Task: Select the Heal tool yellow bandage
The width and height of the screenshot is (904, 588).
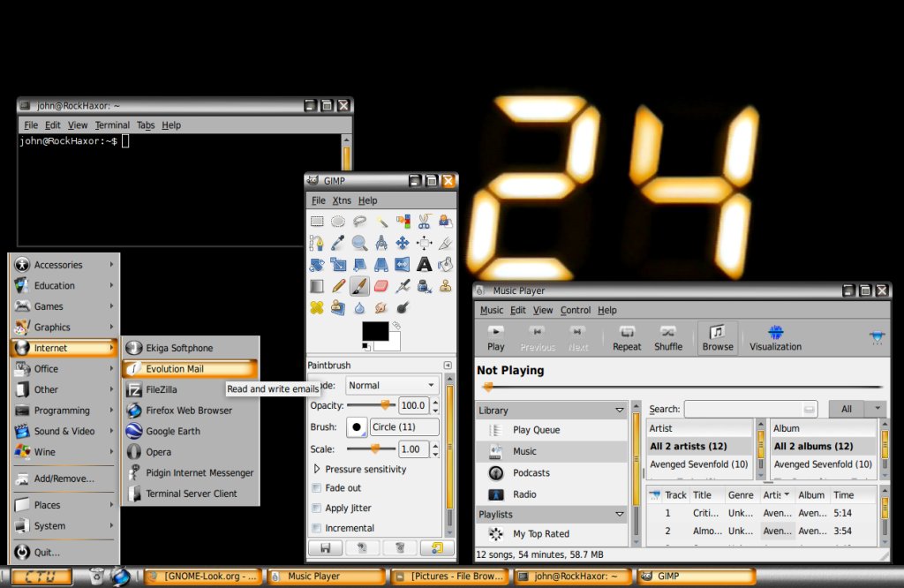Action: pyautogui.click(x=317, y=307)
